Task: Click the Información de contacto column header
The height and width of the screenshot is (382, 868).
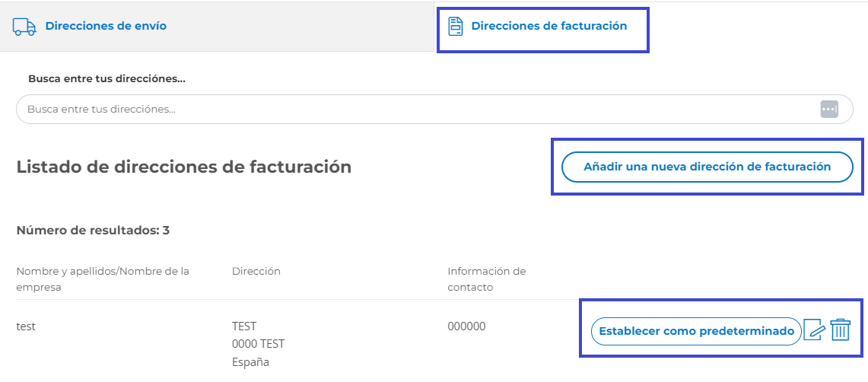Action: (x=487, y=279)
